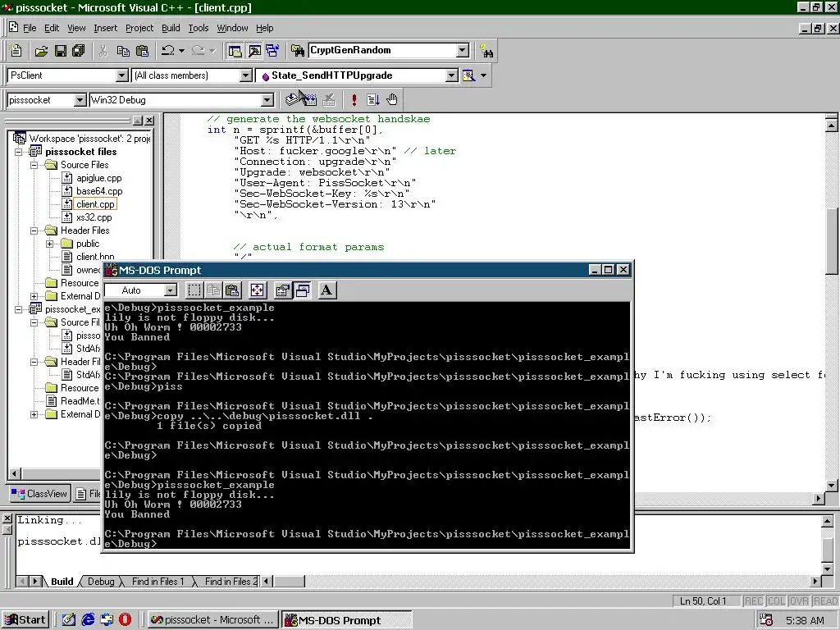Create a new text file via toolbar

16,51
